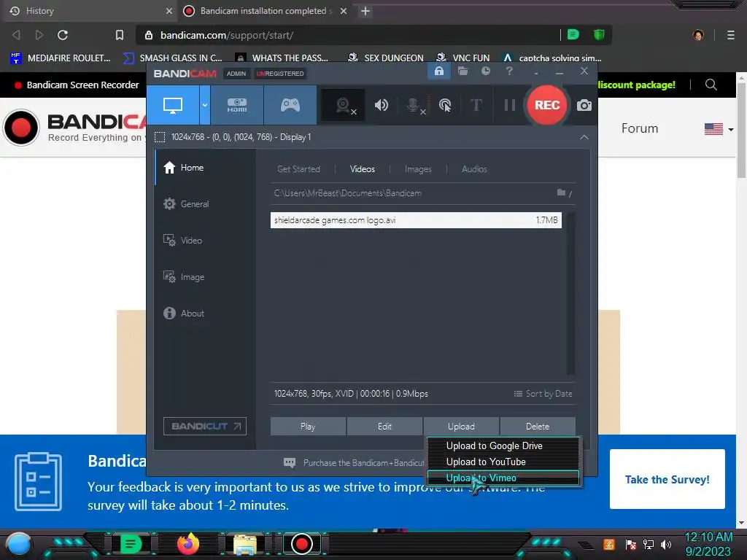Image resolution: width=747 pixels, height=560 pixels.
Task: Click the Purchase Bandicam+Bandicut message
Action: [363, 463]
